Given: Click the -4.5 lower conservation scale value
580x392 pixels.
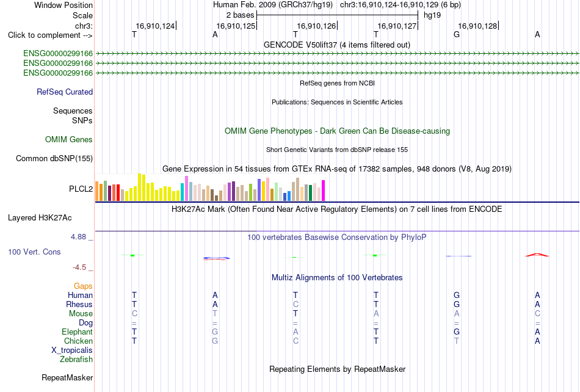Looking at the screenshot, I should (x=79, y=267).
